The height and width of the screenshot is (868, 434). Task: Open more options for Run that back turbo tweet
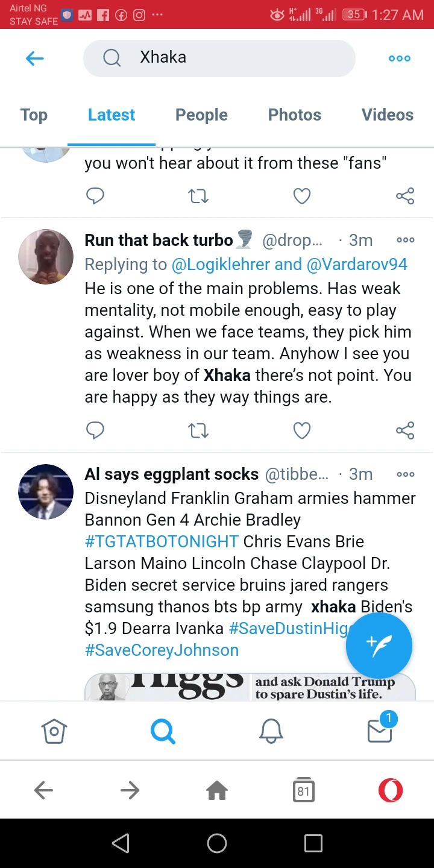(x=405, y=241)
